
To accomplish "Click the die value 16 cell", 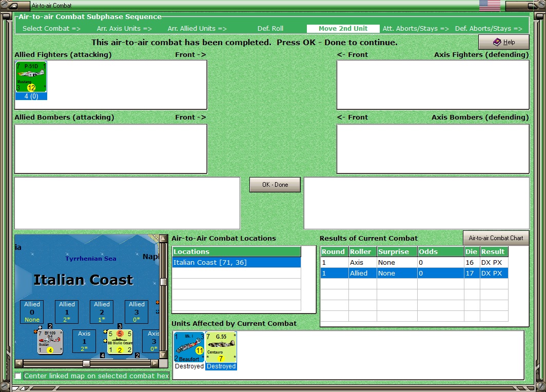I will [472, 263].
